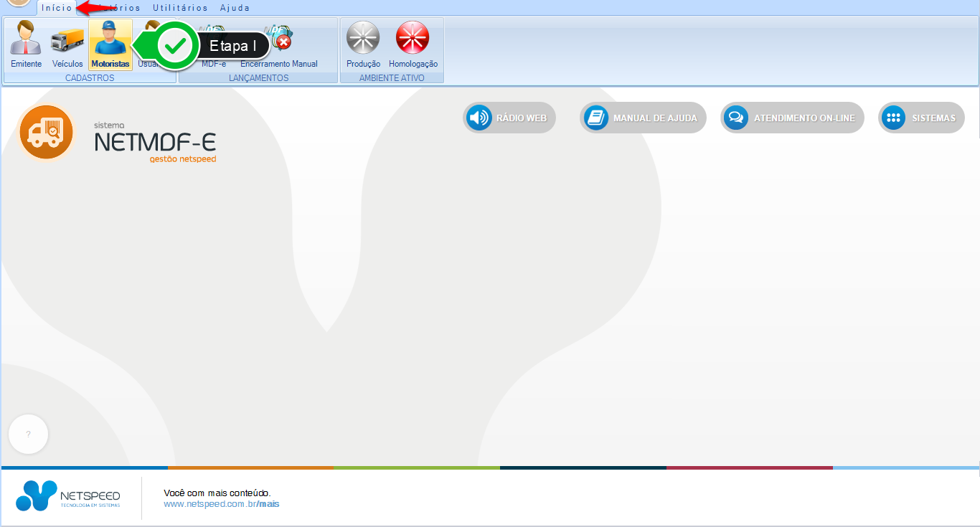
Task: Open the MDF-e launch item
Action: click(214, 44)
